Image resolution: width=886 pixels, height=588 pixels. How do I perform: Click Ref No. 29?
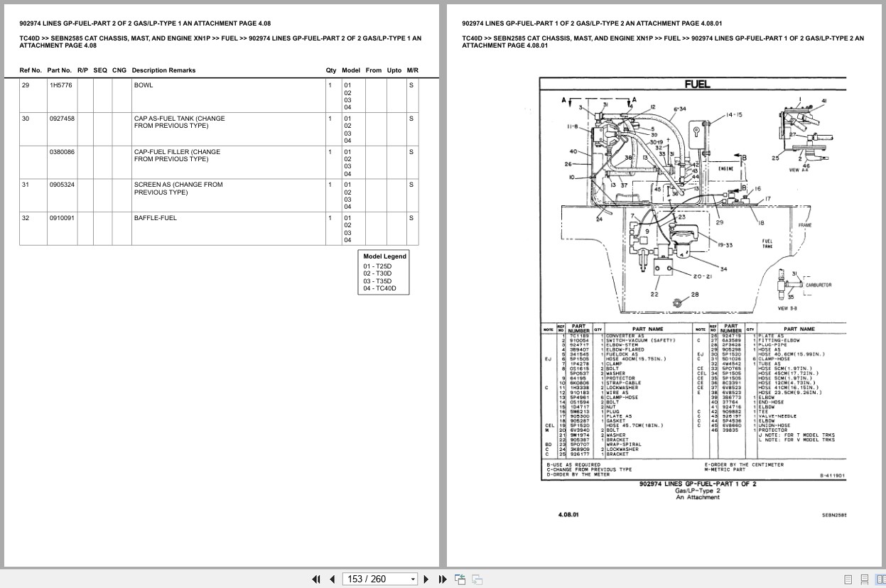click(x=26, y=85)
